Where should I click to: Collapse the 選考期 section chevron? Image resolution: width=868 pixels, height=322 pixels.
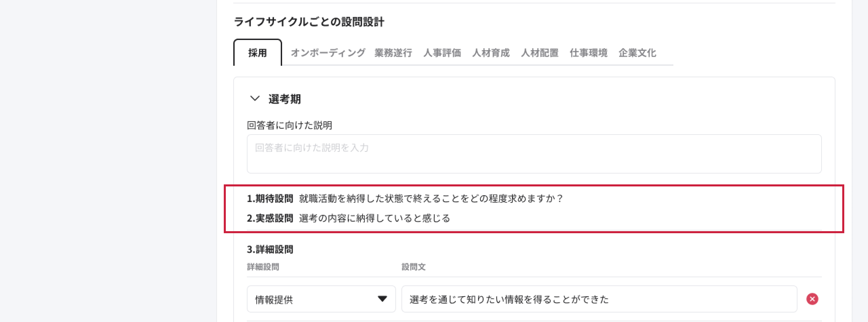pos(255,99)
